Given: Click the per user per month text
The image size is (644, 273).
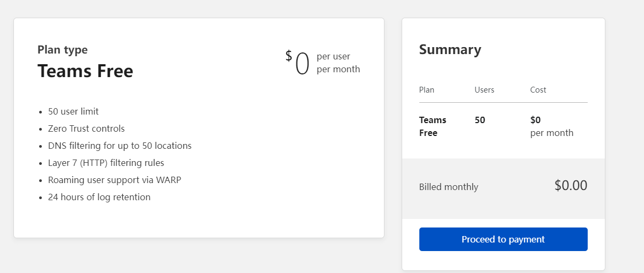Looking at the screenshot, I should click(x=338, y=63).
